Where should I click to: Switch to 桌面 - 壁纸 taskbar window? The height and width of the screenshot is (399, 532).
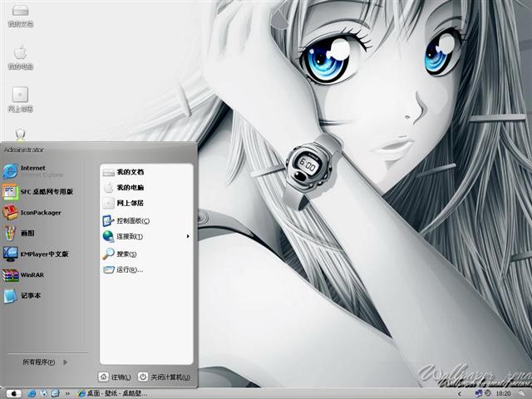coord(112,393)
